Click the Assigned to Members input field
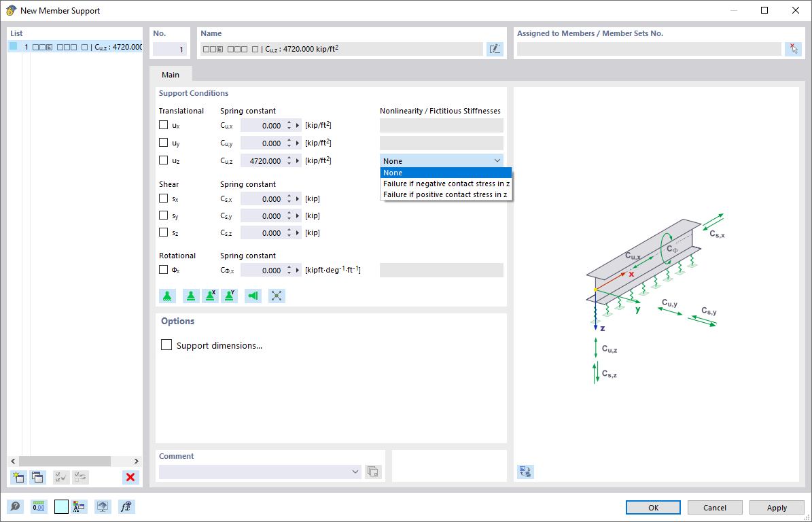 pyautogui.click(x=649, y=49)
